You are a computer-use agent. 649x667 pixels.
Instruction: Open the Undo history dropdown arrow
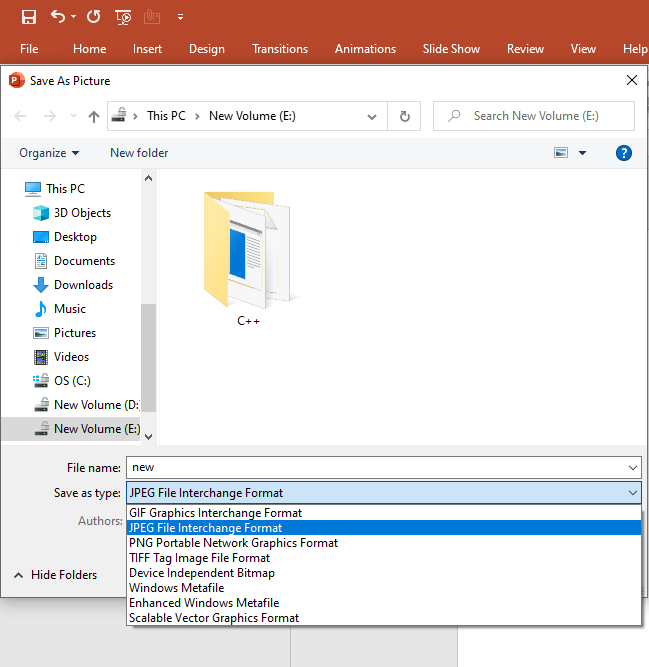(74, 17)
